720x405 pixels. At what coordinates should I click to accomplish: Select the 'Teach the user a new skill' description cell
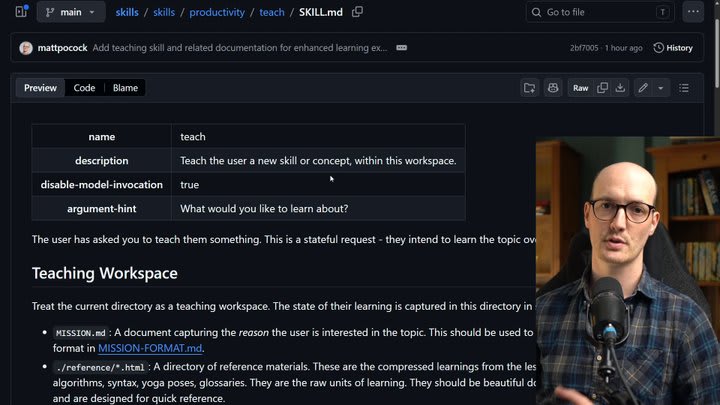[x=318, y=161]
